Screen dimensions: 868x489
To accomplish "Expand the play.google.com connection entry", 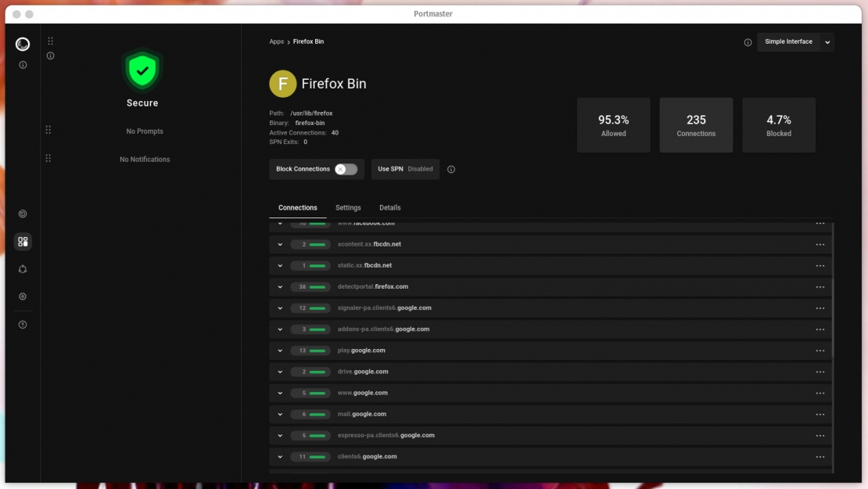I will click(280, 351).
